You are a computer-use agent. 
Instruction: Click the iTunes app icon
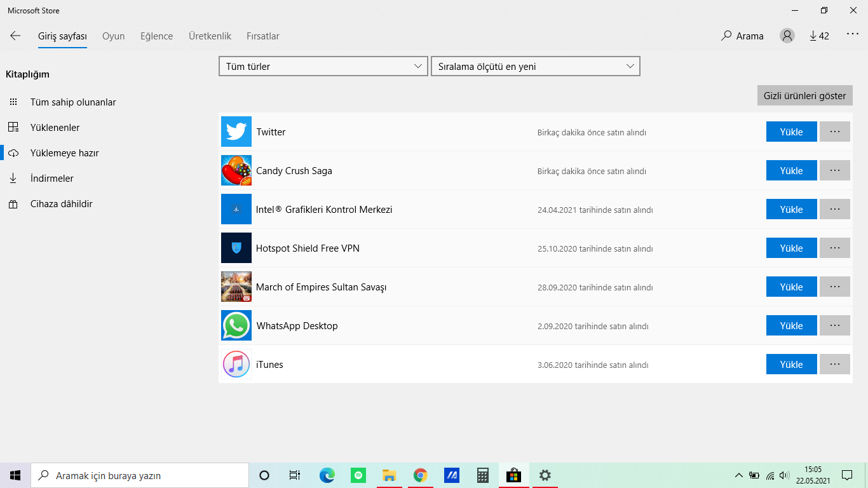[x=236, y=364]
